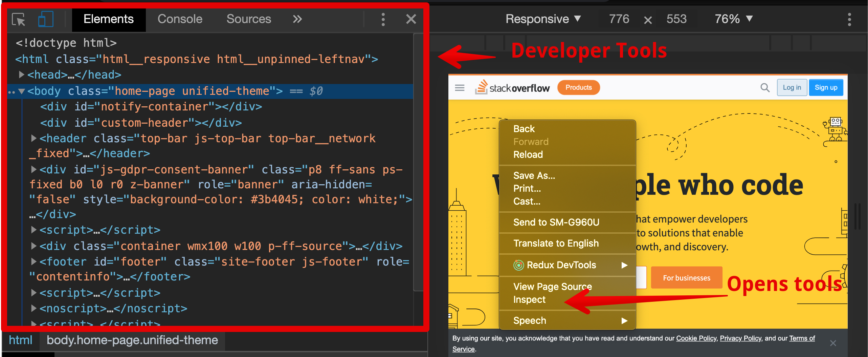
Task: Select Inspect from the context menu
Action: click(529, 299)
